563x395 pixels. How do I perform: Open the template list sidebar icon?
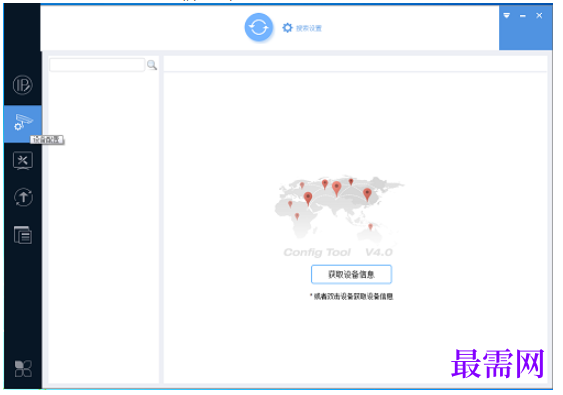[x=23, y=235]
